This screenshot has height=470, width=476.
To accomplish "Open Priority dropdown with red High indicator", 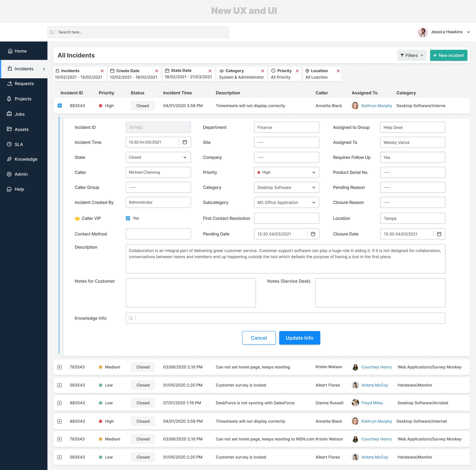I will [x=286, y=172].
